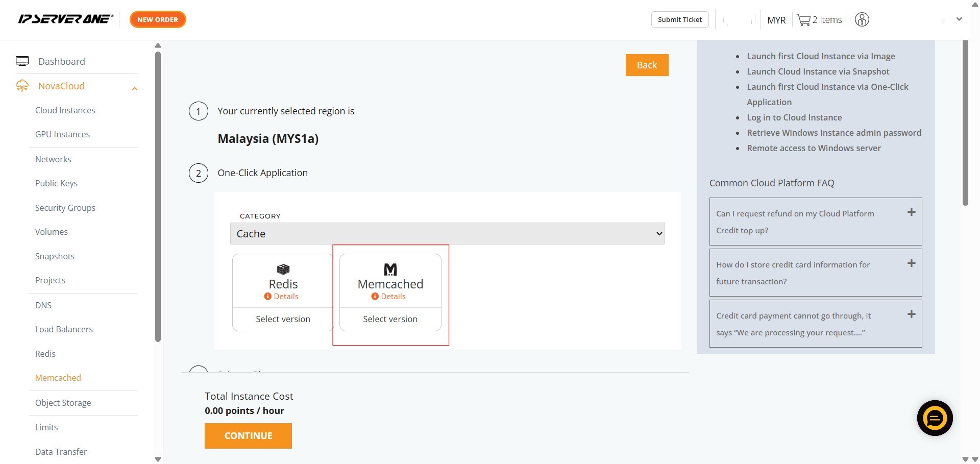Image resolution: width=980 pixels, height=464 pixels.
Task: Expand the store credit card FAQ
Action: pos(911,263)
